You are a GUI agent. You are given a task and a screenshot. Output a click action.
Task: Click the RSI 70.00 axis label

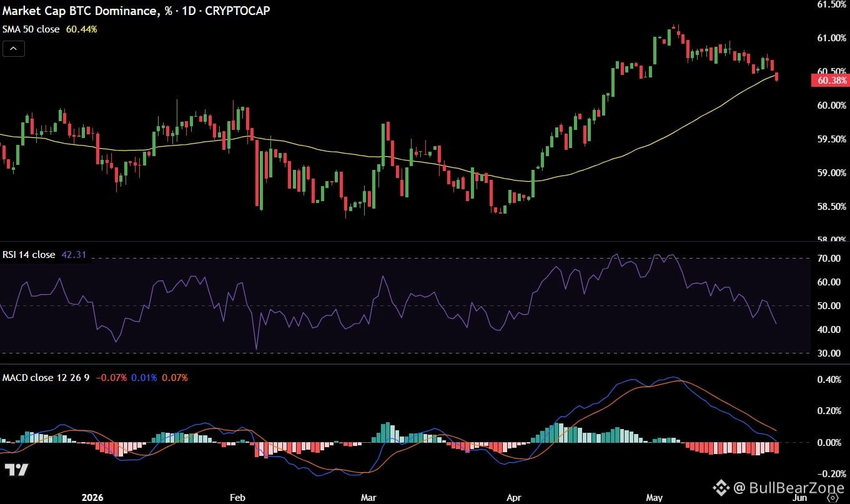click(829, 258)
